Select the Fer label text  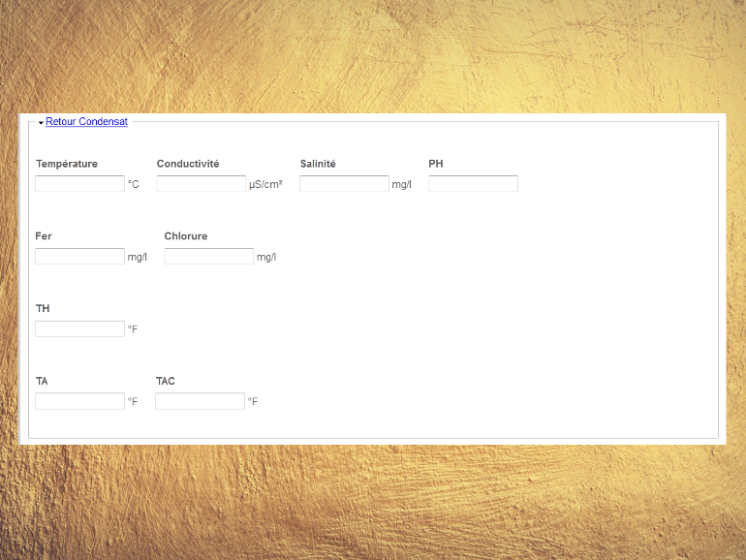[44, 236]
